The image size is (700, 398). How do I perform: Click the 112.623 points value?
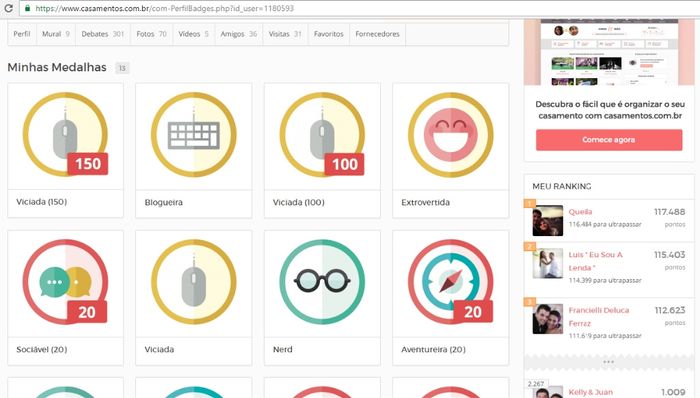[x=670, y=310]
